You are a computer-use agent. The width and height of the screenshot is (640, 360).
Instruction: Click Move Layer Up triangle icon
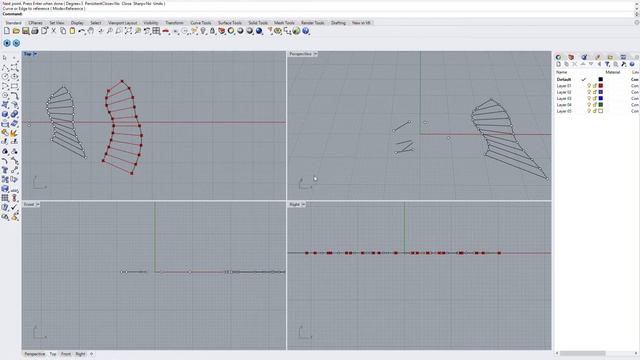(x=583, y=64)
